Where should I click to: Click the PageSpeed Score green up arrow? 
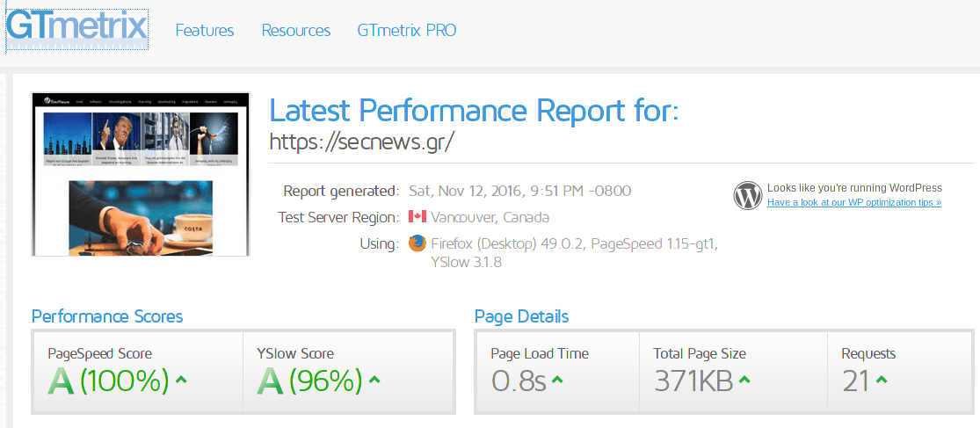click(181, 380)
